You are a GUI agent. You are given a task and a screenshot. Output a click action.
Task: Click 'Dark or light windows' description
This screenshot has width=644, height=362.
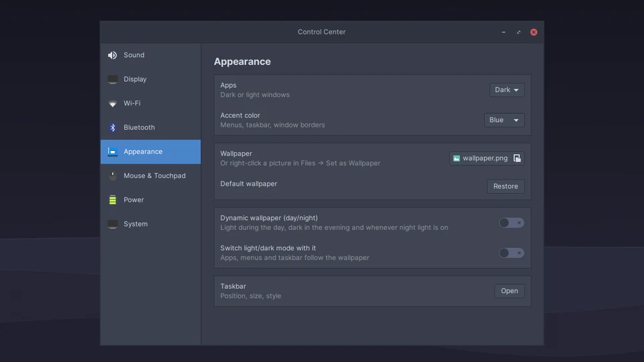click(255, 95)
